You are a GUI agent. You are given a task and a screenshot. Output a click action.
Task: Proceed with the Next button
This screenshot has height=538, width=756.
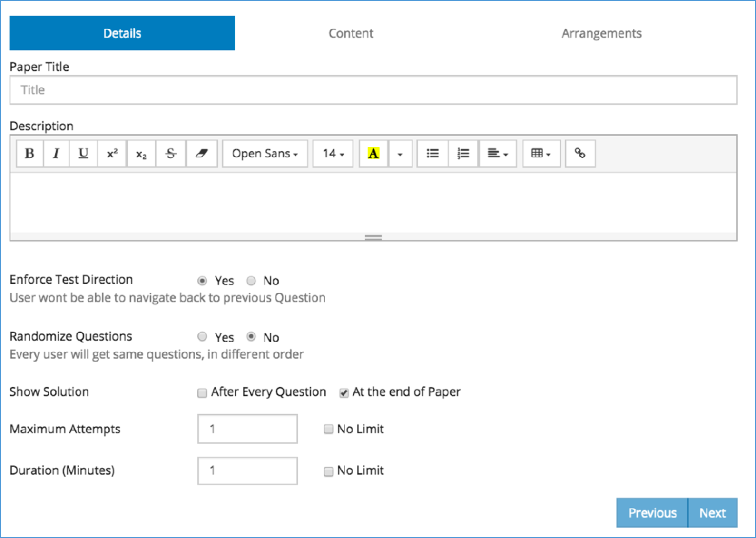(x=713, y=513)
